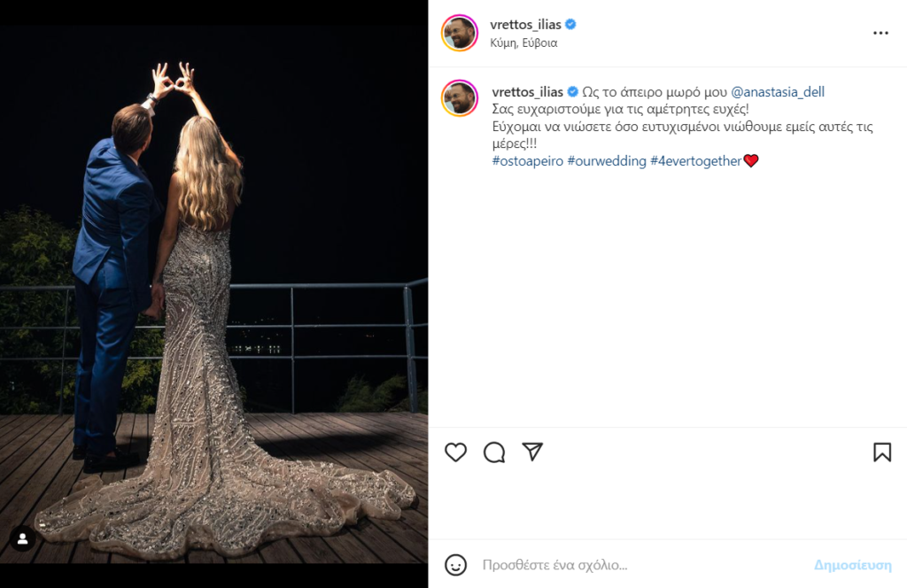This screenshot has width=907, height=588.
Task: Open the #ostoapeiro hashtag
Action: coord(527,161)
